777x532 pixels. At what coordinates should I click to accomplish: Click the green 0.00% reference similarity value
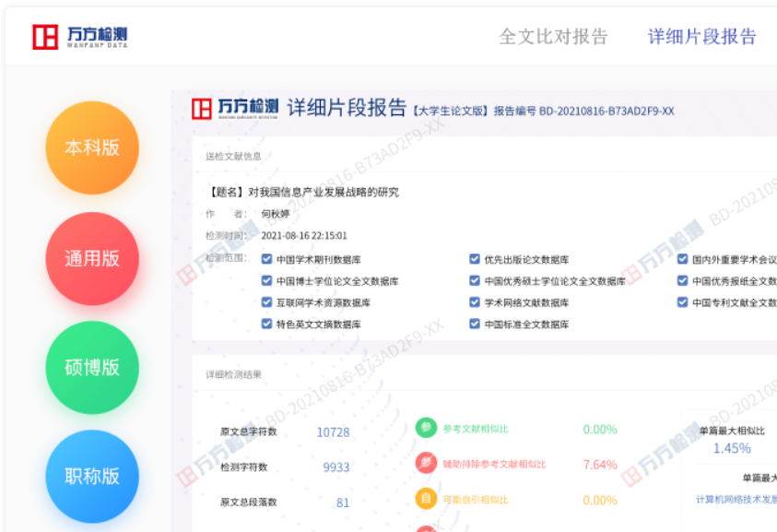600,429
